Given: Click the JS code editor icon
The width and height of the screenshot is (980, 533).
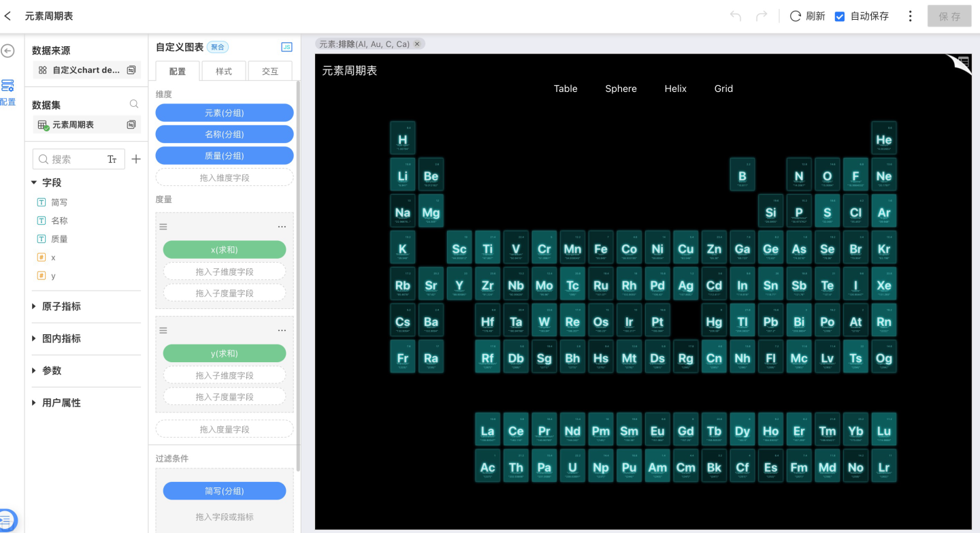Looking at the screenshot, I should [x=287, y=47].
